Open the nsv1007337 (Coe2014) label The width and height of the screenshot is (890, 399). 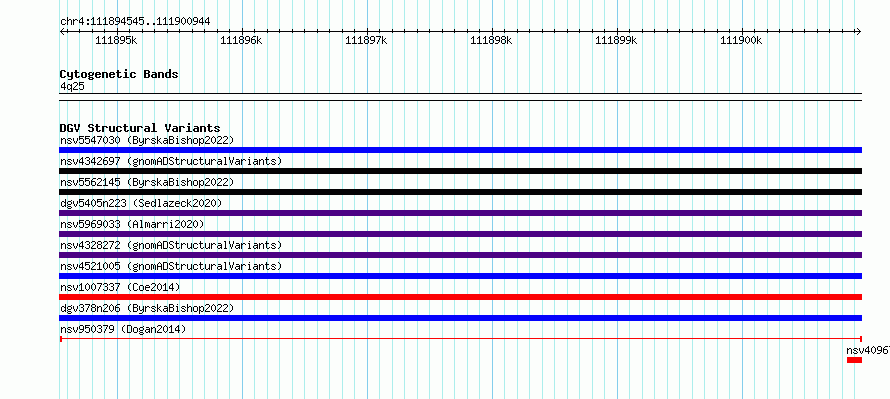120,287
